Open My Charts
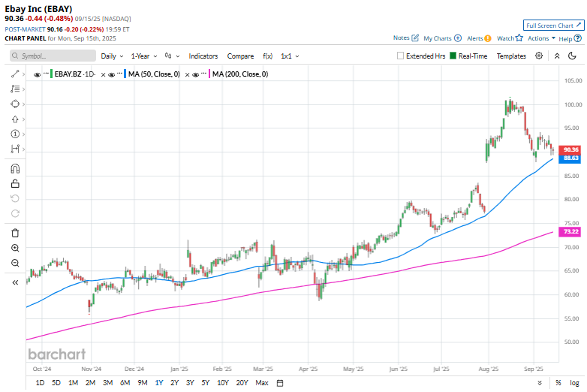Screen dimensions: 587x392 point(442,38)
